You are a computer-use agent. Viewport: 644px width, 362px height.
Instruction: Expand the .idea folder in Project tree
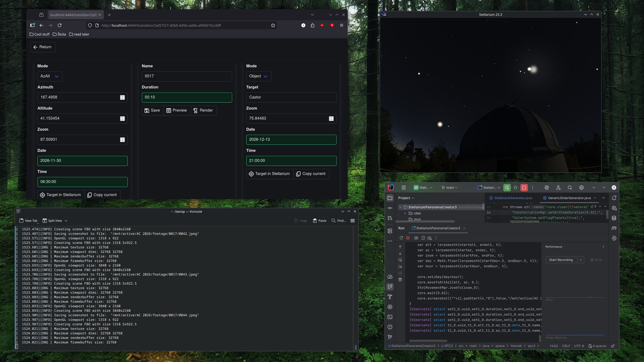click(405, 213)
